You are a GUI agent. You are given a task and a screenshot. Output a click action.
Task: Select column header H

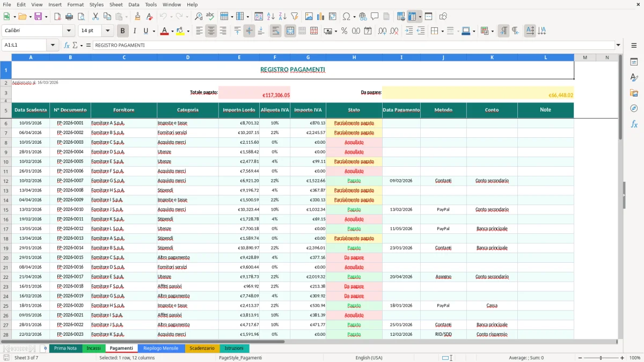coord(354,57)
